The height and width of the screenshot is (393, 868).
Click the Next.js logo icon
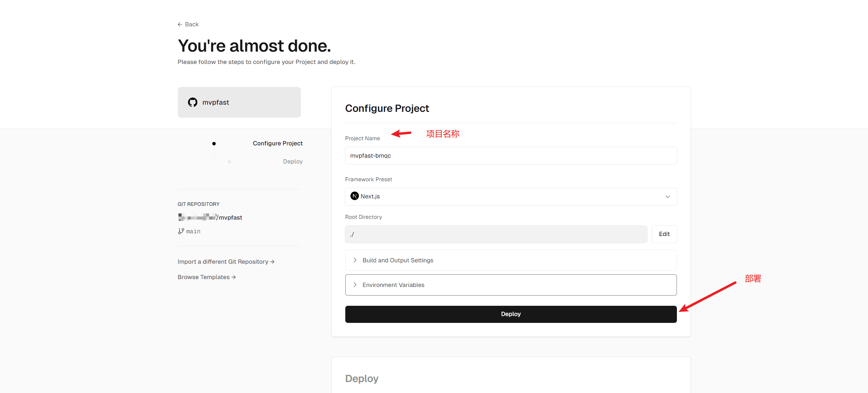coord(355,196)
